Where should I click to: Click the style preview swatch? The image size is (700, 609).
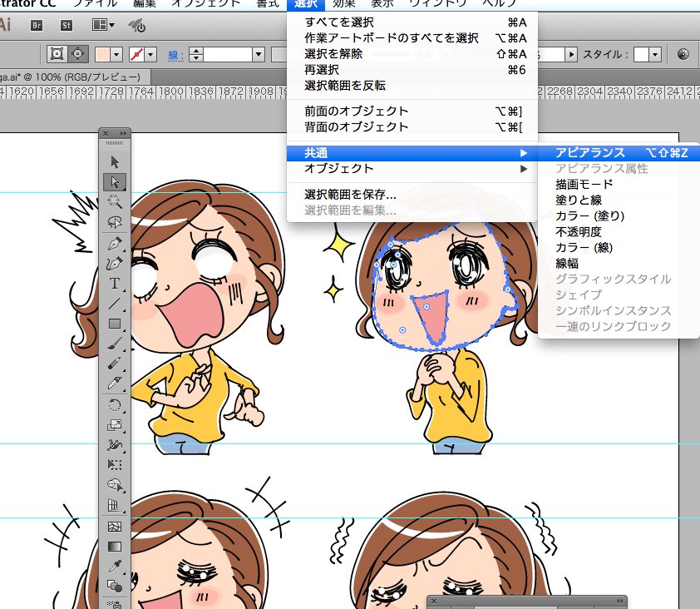coord(641,55)
